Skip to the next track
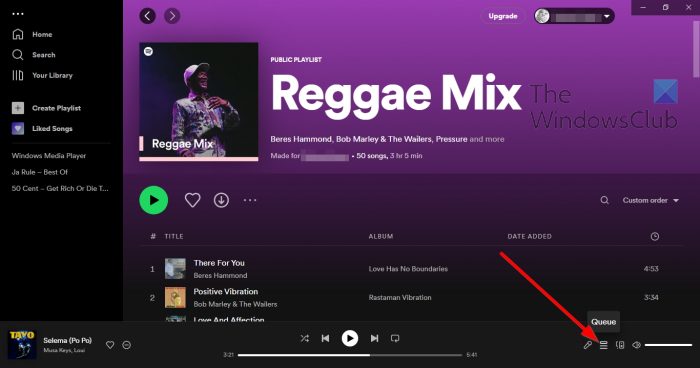 point(374,339)
